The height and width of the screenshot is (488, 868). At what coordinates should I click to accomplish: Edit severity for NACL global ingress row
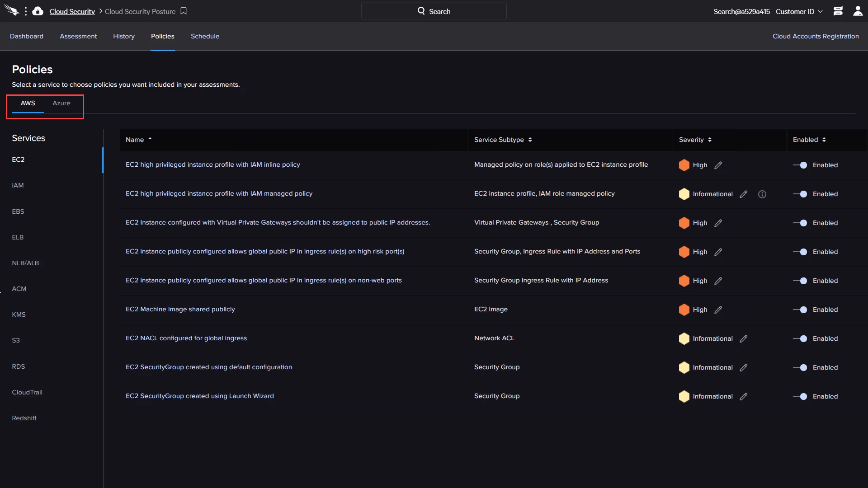pyautogui.click(x=743, y=339)
